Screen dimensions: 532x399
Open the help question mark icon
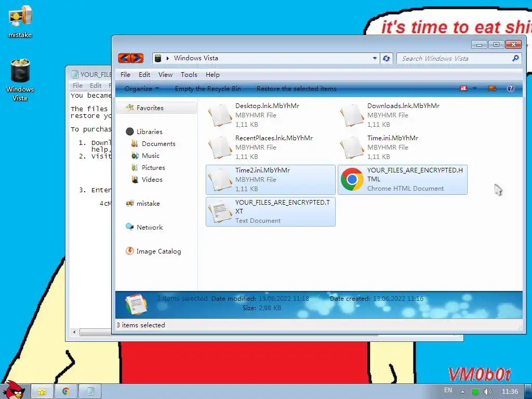(510, 88)
